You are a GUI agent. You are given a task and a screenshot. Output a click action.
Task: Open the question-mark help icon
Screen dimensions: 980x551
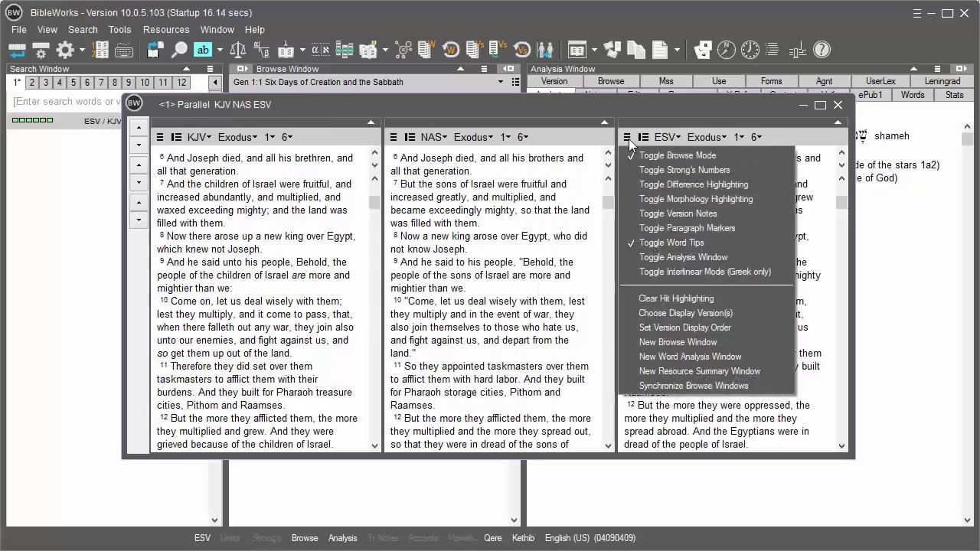[x=822, y=50]
